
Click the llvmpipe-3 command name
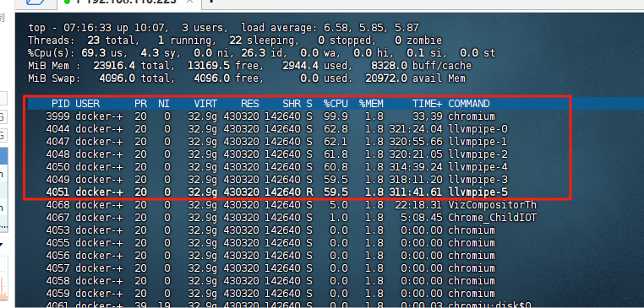point(478,180)
